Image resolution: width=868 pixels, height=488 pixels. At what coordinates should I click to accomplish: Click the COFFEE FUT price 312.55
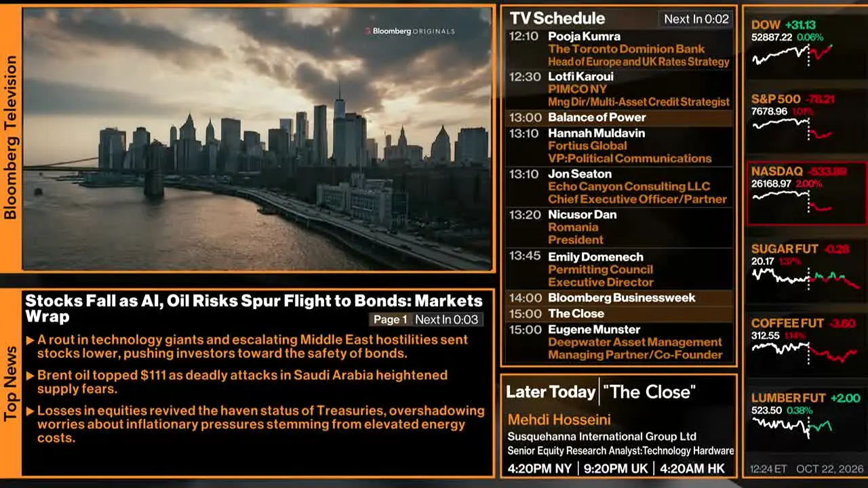766,335
